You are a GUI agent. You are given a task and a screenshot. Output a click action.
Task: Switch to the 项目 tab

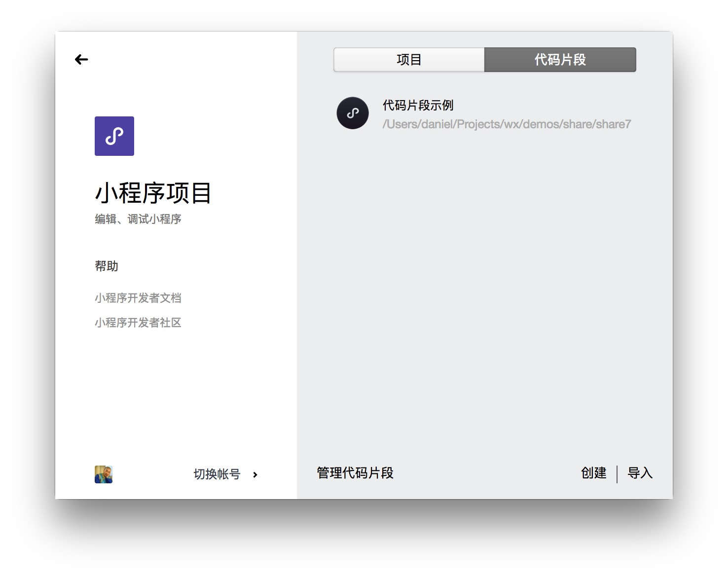click(x=409, y=60)
